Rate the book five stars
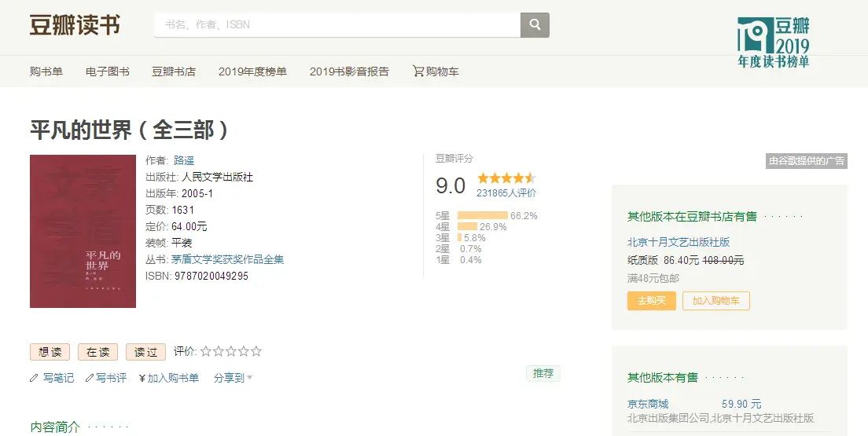868x436 pixels. pos(256,351)
